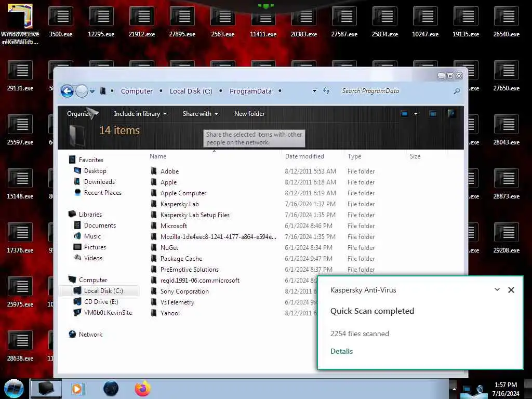Select Computer in the address breadcrumb
The image size is (532, 399).
coord(137,91)
